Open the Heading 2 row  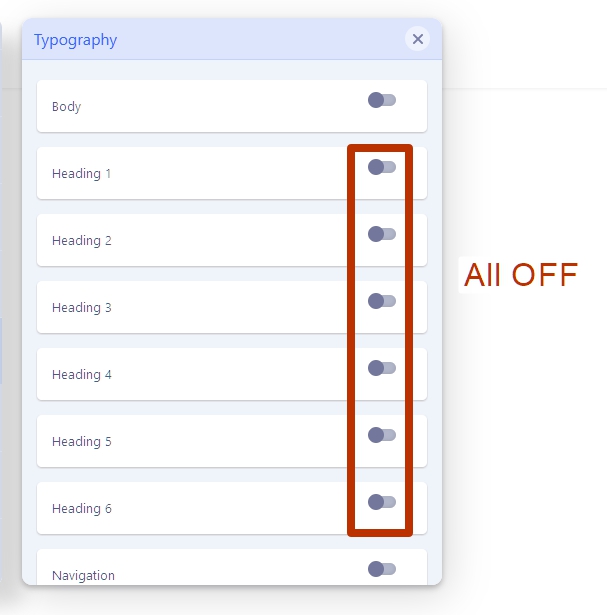[x=82, y=241]
